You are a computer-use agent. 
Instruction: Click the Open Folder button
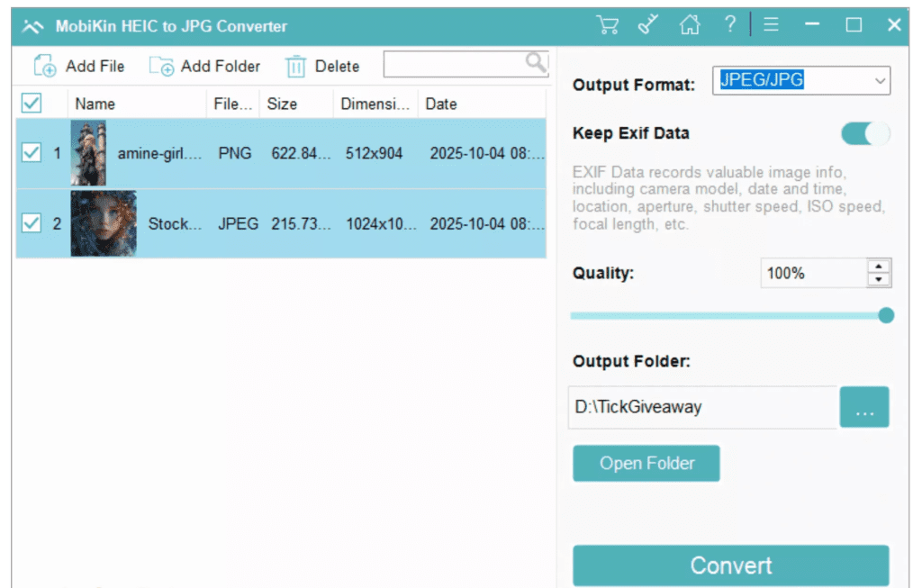pos(646,463)
